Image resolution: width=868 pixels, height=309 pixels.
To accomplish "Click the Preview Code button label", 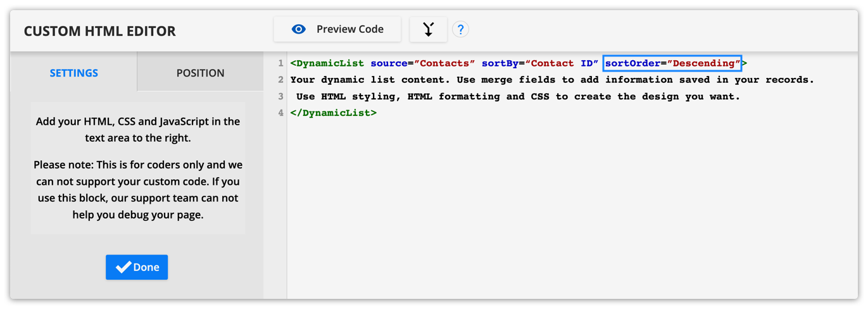I will coord(350,29).
